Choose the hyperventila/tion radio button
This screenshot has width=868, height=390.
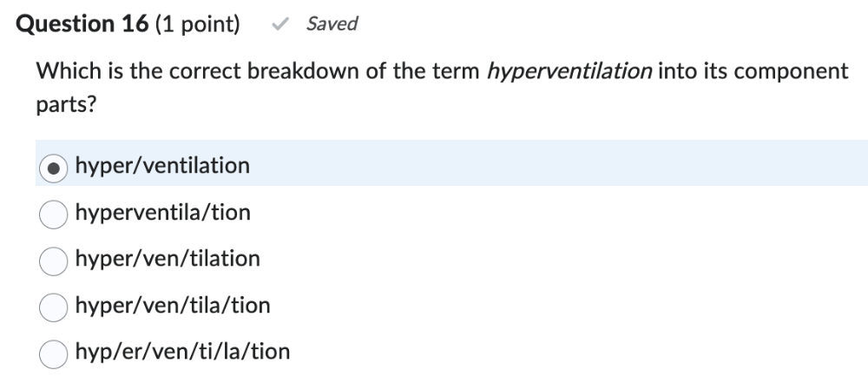coord(54,214)
